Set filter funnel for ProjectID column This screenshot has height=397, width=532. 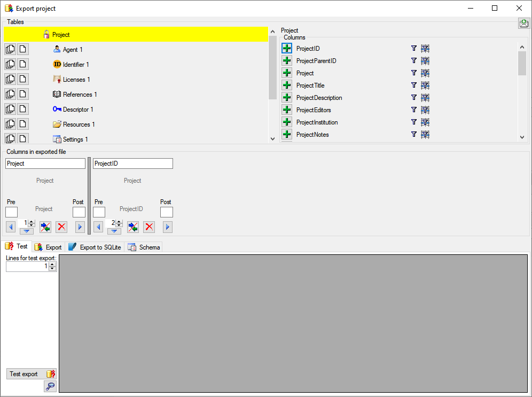tap(413, 48)
